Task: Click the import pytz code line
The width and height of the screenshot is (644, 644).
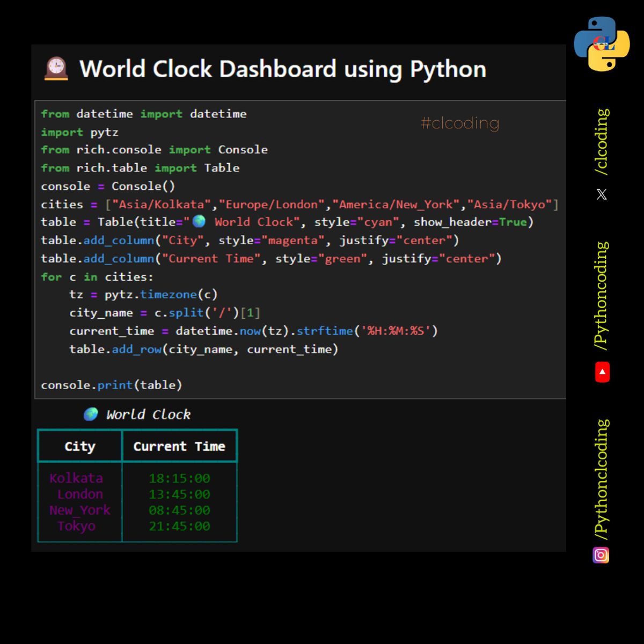Action: pos(79,132)
